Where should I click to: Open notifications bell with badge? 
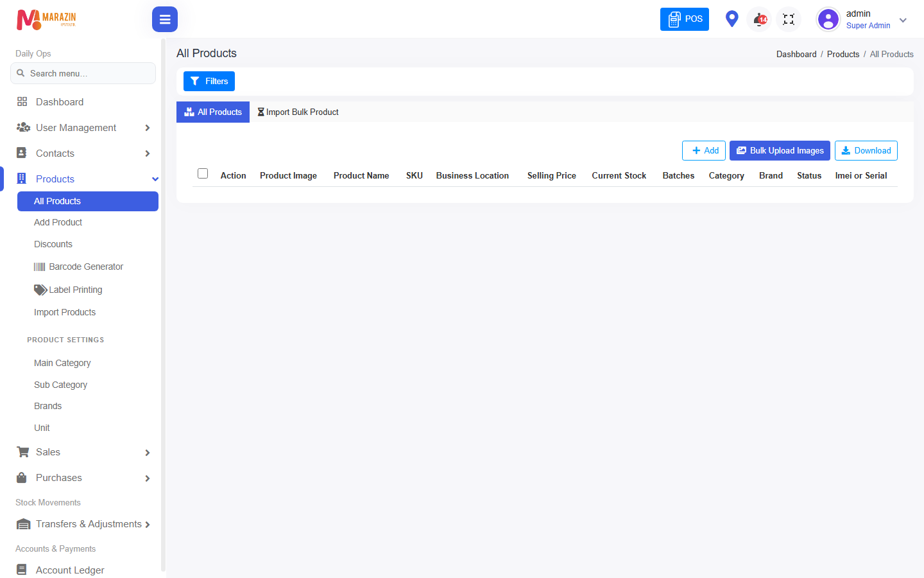pyautogui.click(x=760, y=19)
